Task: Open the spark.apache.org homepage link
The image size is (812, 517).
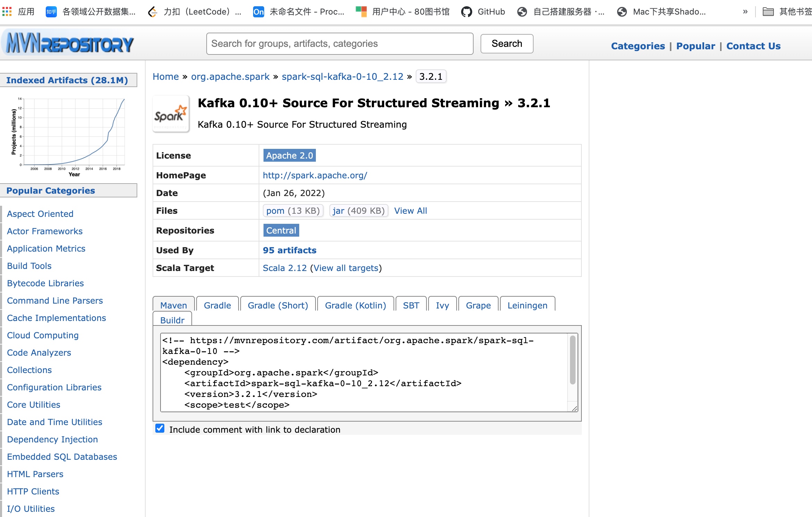Action: coord(315,175)
